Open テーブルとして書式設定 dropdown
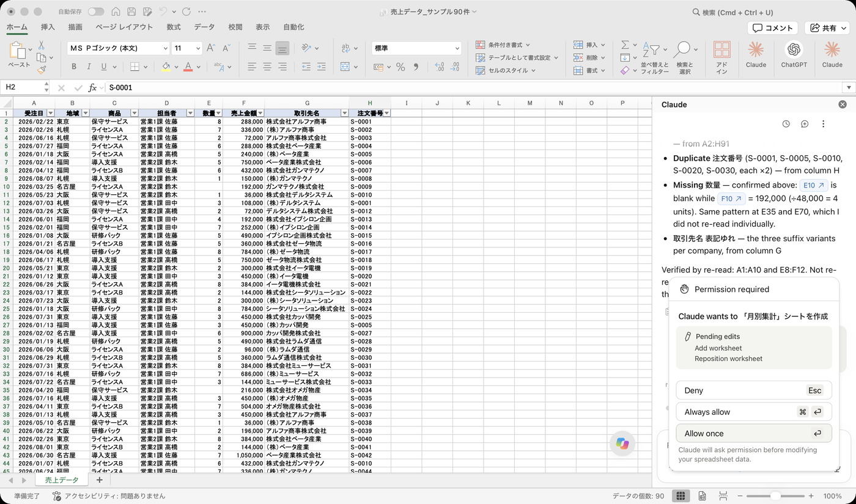The width and height of the screenshot is (856, 504). [517, 58]
